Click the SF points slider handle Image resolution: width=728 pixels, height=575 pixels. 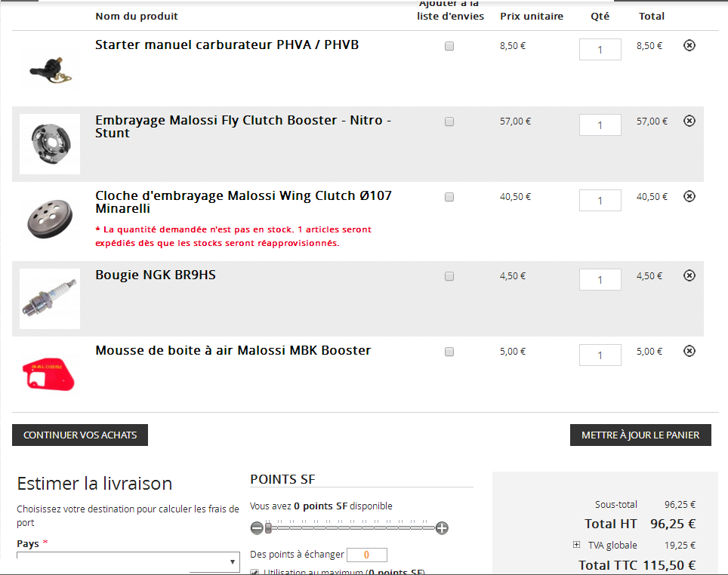pos(268,527)
